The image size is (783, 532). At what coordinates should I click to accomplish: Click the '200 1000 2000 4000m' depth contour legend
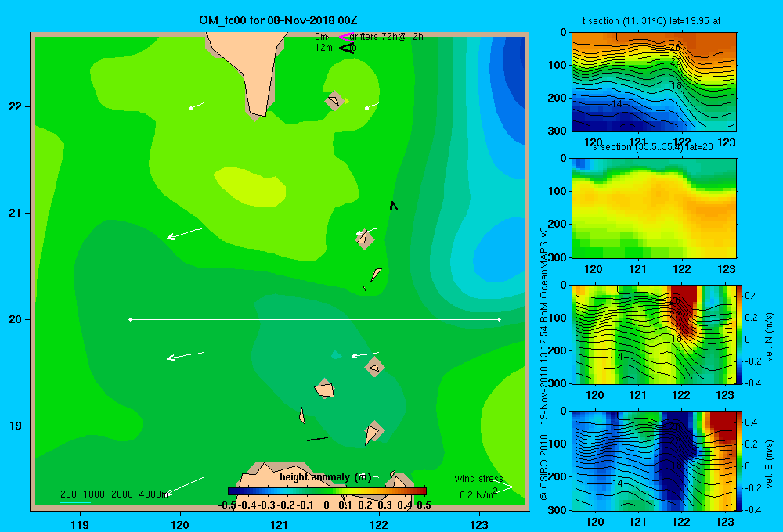pyautogui.click(x=114, y=494)
